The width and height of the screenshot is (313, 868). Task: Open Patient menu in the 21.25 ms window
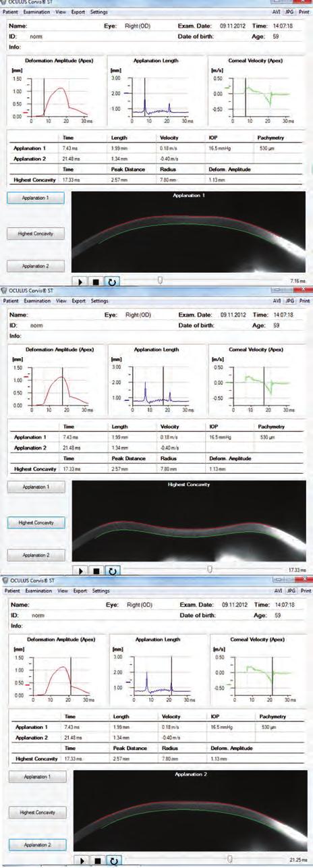(x=11, y=591)
